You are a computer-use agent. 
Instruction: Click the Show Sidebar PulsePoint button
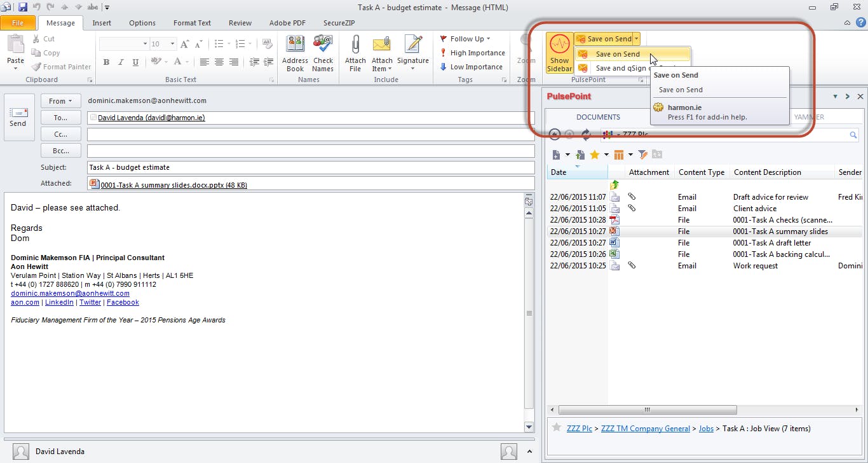[x=559, y=53]
